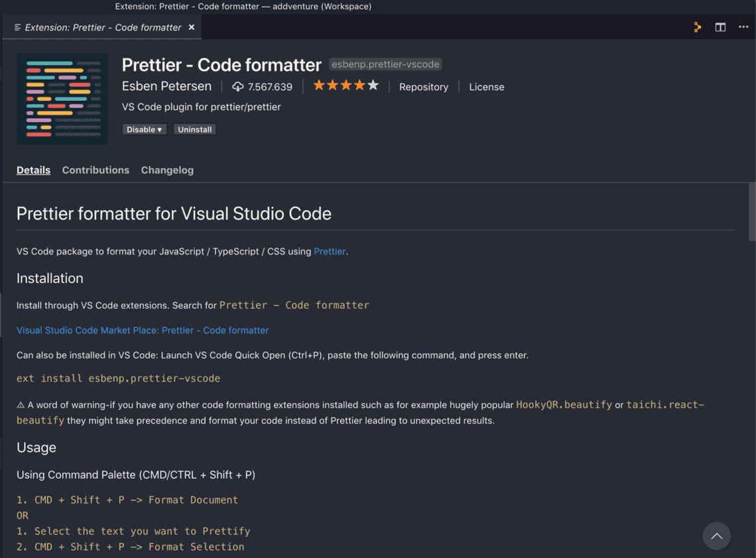Click the blue Prettier hyperlink in the description

point(329,251)
